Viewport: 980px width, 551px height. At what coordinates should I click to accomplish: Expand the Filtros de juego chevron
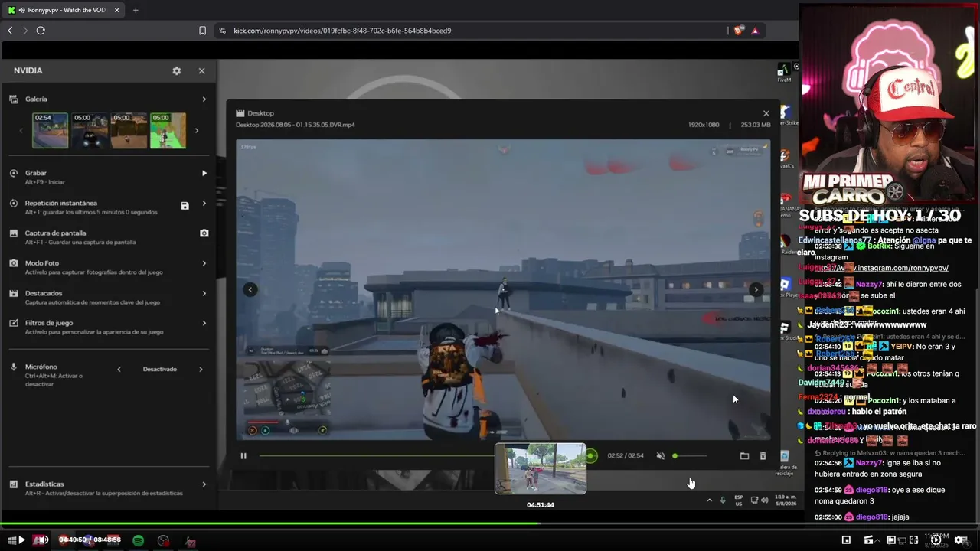click(x=204, y=323)
